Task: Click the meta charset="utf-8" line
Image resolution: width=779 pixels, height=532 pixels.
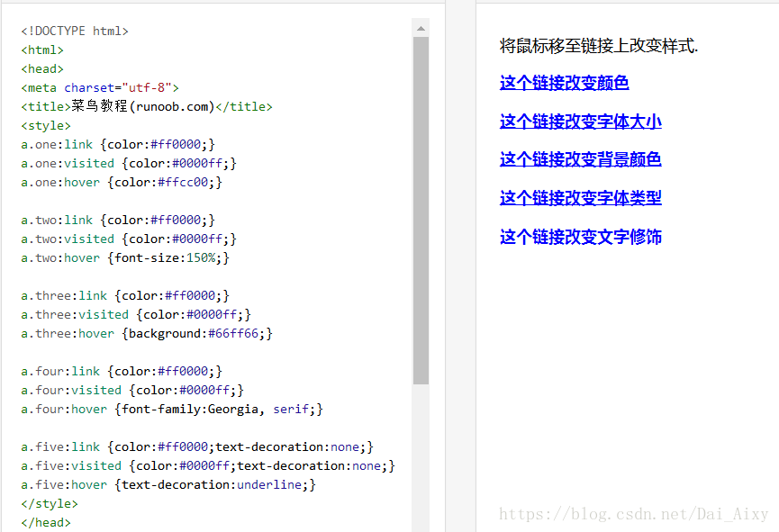Action: tap(100, 88)
